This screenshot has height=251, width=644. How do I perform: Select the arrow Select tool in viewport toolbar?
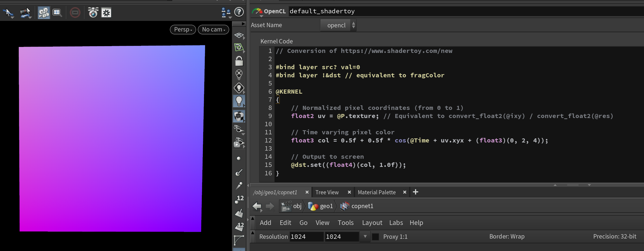point(8,12)
